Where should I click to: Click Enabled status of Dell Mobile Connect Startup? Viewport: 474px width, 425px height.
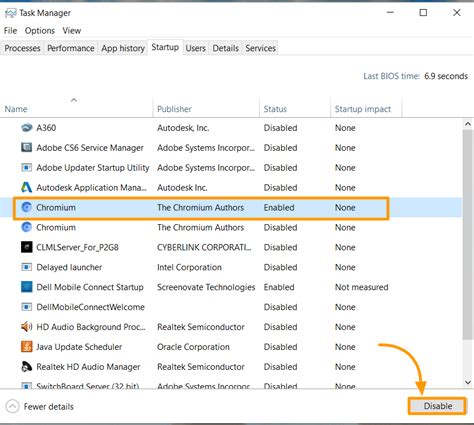click(279, 287)
